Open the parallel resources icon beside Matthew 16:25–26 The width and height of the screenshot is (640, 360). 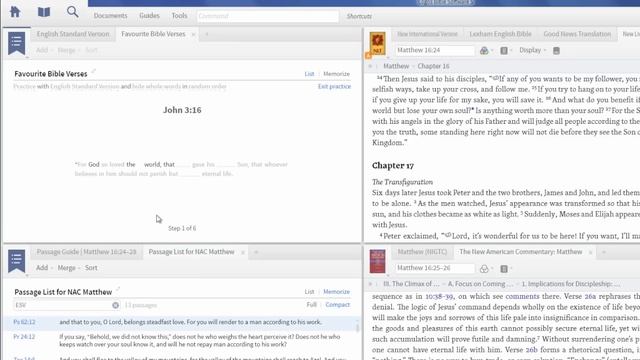coord(484,269)
